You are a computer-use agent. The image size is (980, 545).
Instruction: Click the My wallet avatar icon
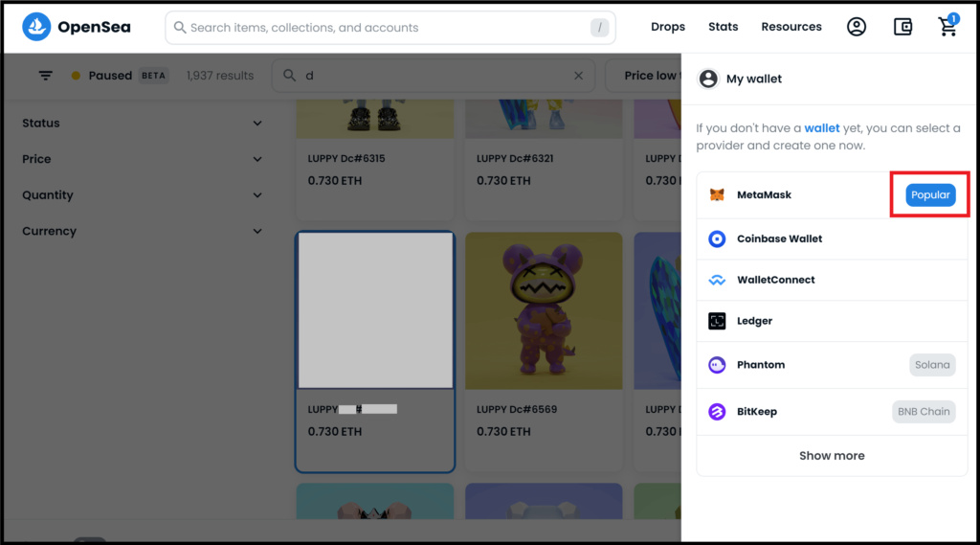(x=708, y=79)
